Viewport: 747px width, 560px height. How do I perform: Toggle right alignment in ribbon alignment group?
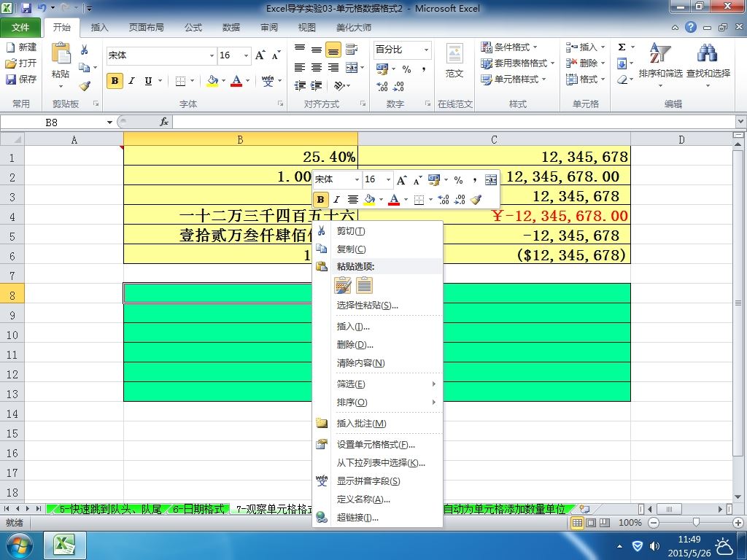333,67
